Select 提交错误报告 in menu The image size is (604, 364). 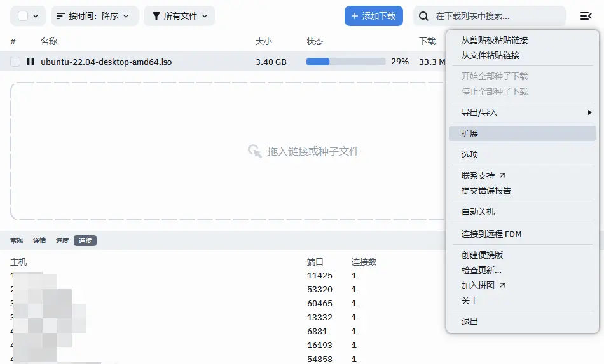(523, 191)
